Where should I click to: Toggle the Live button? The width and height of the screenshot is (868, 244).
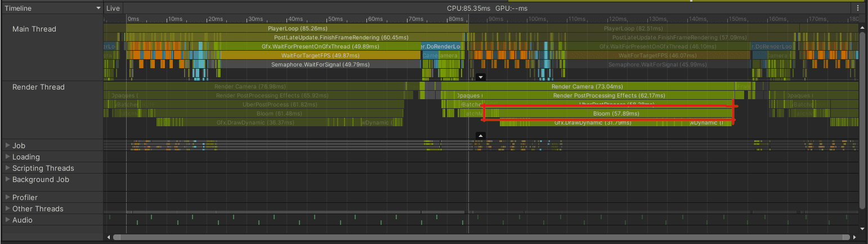(113, 8)
